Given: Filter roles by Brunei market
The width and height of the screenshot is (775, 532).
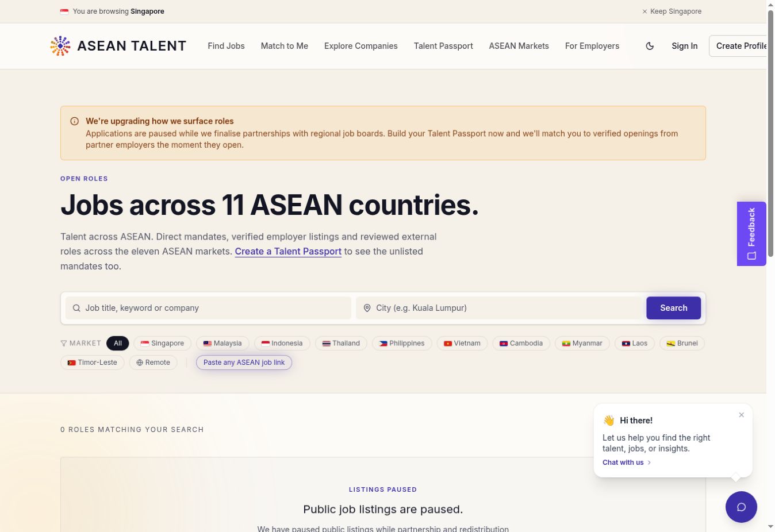Looking at the screenshot, I should (682, 344).
